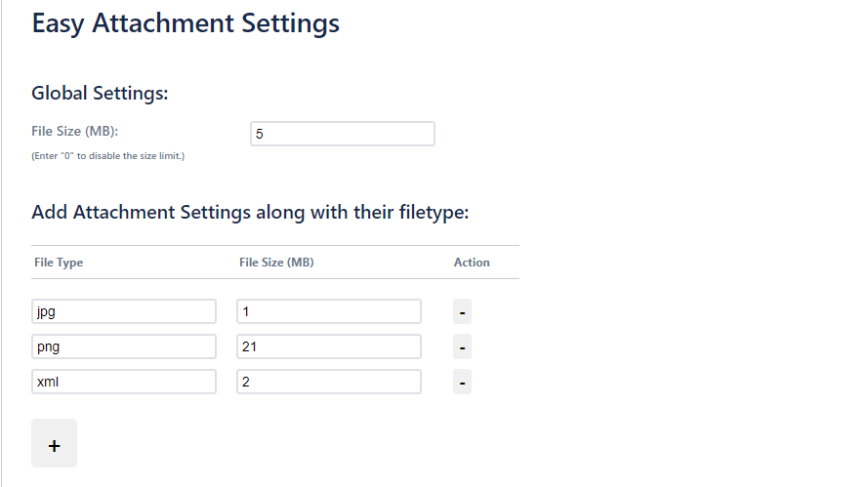This screenshot has height=487, width=868.
Task: Click the hint about entering "0"
Action: point(107,156)
